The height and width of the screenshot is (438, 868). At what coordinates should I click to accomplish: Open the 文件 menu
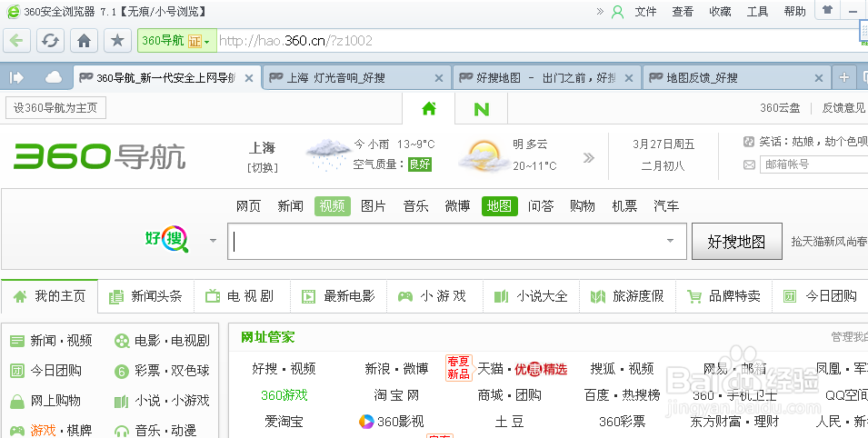[x=645, y=11]
